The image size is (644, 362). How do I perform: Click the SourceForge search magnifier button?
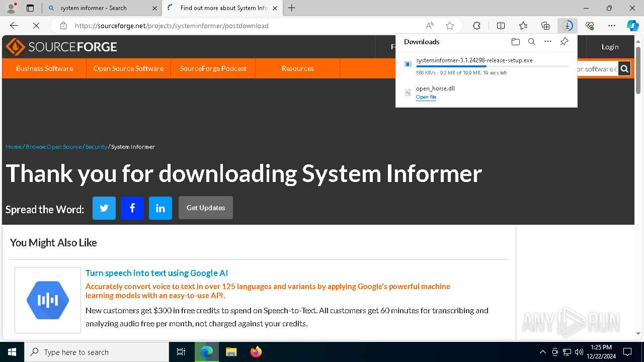624,69
